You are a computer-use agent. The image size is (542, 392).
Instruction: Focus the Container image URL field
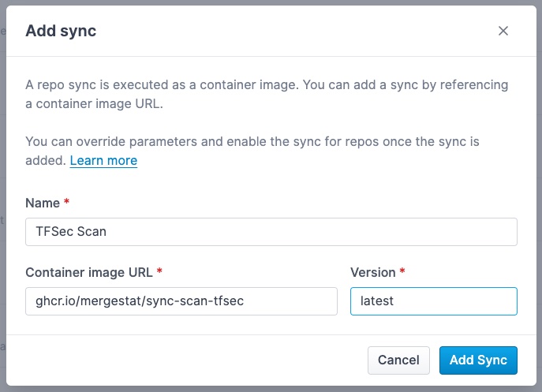(x=181, y=301)
